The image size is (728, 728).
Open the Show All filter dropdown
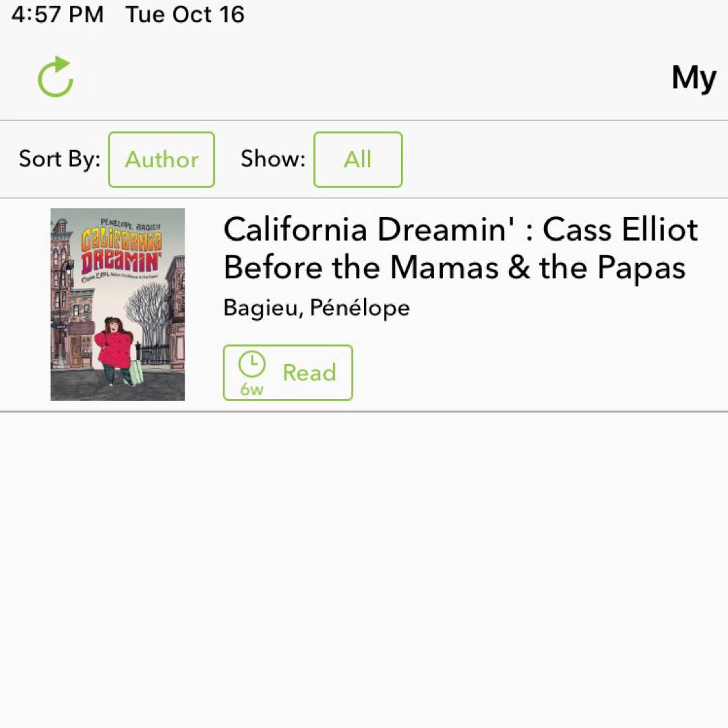click(x=358, y=160)
